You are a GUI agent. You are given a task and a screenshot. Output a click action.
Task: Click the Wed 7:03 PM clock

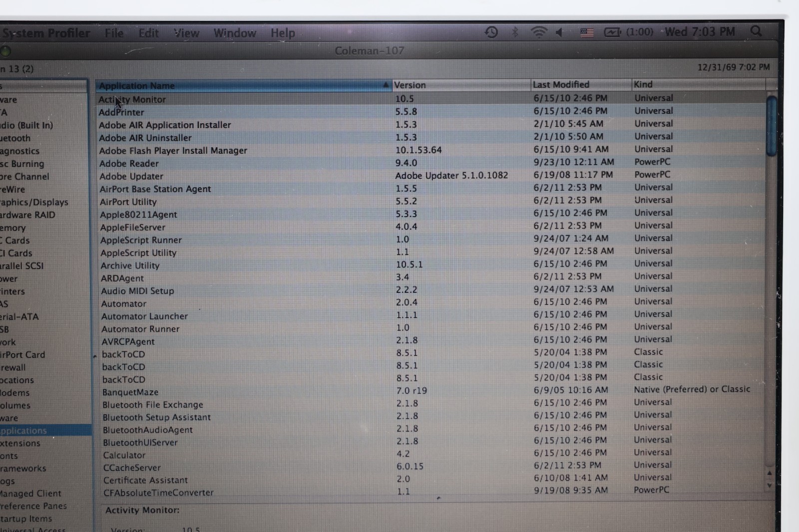click(700, 32)
